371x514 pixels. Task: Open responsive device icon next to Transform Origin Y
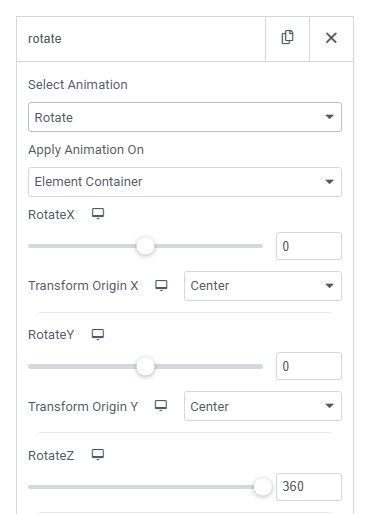161,406
